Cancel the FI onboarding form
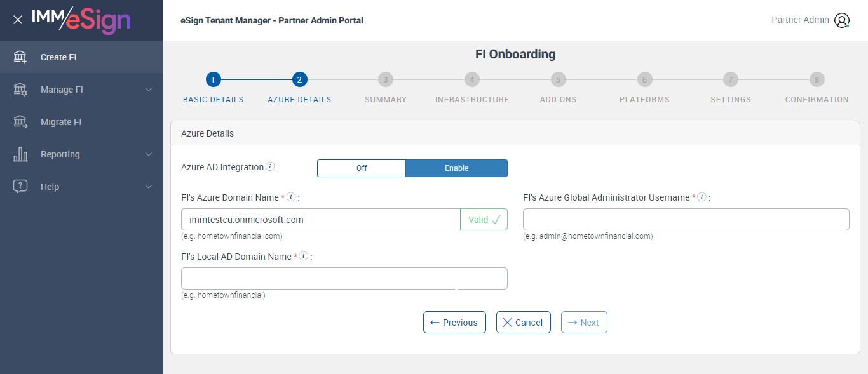This screenshot has height=374, width=868. (523, 323)
